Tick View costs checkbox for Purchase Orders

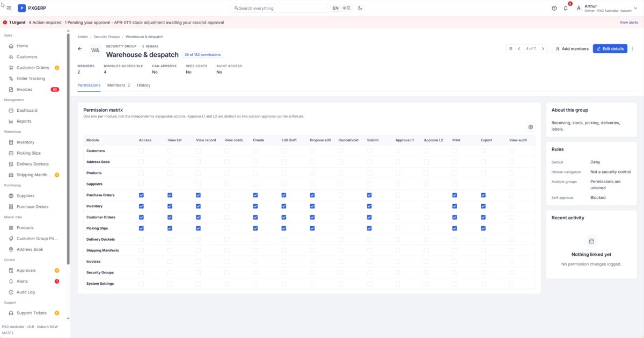226,195
